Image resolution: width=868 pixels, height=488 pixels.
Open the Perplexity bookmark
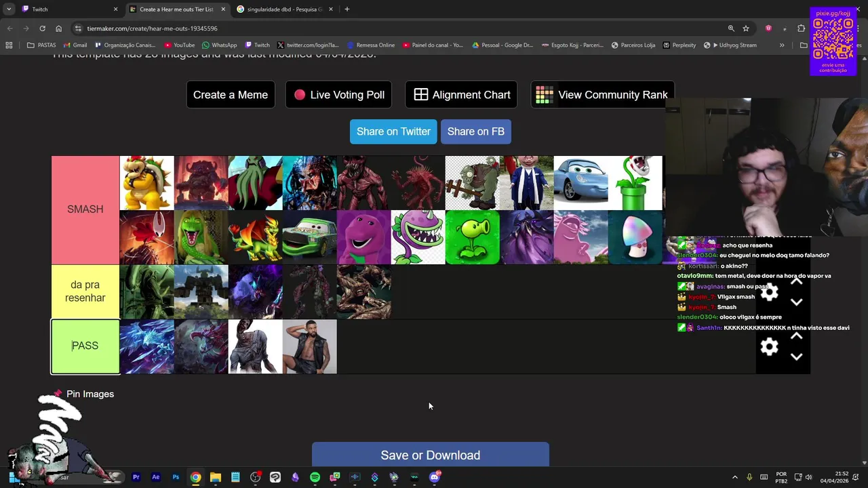[679, 45]
